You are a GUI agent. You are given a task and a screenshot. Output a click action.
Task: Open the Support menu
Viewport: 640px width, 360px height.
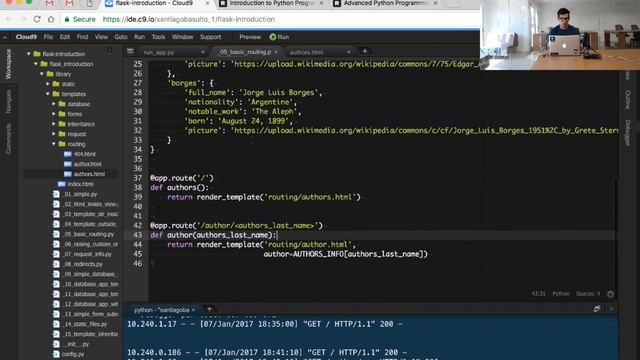coord(211,37)
